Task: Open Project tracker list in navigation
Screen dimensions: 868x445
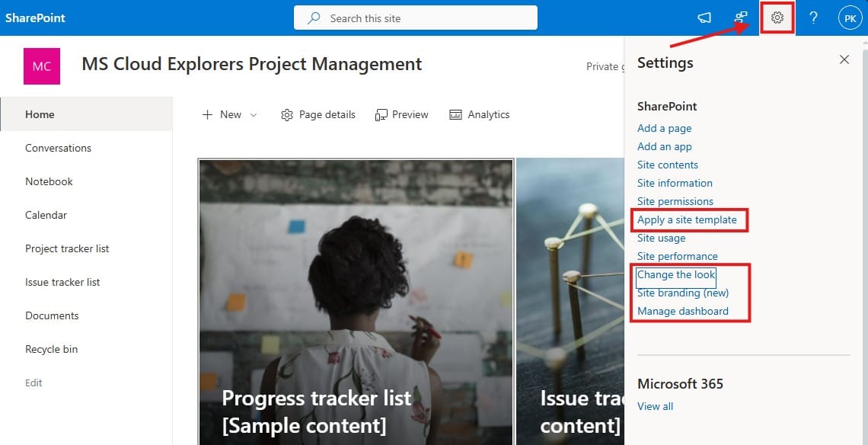Action: point(67,248)
